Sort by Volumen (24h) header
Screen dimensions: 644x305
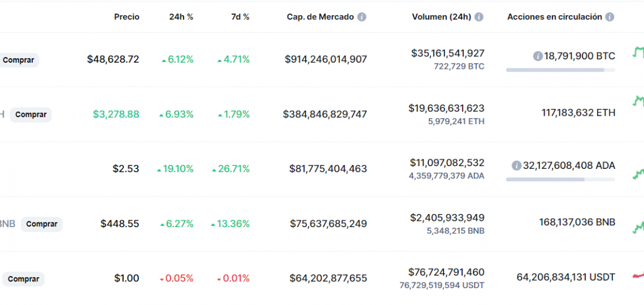pos(442,17)
